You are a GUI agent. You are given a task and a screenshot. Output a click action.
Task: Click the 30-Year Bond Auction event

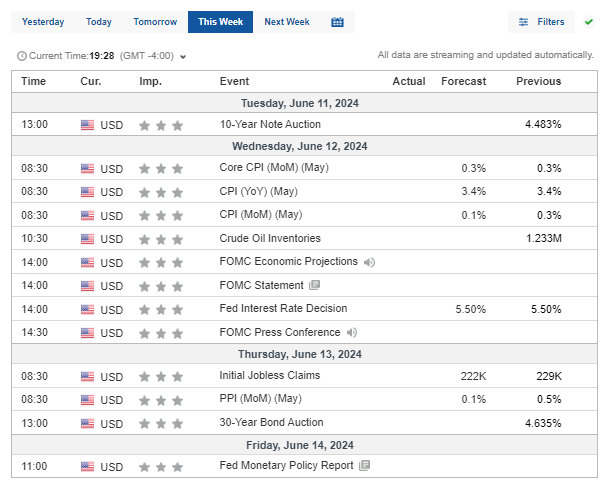tap(271, 422)
